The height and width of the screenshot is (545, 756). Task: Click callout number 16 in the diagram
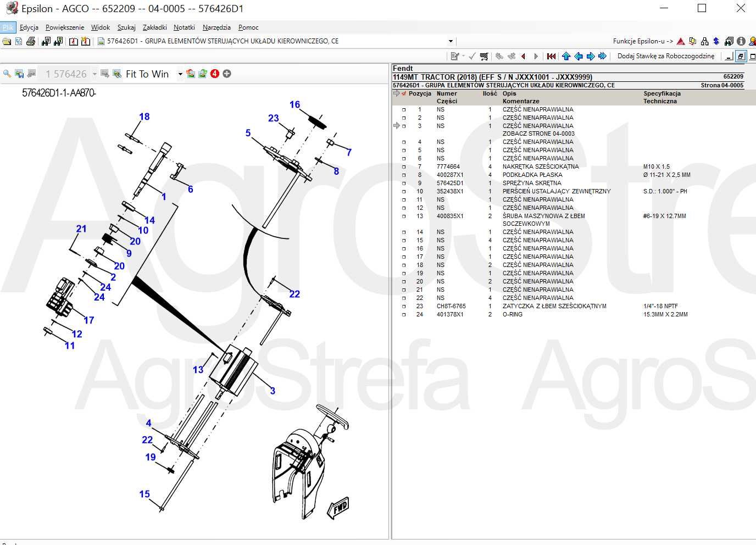point(295,104)
